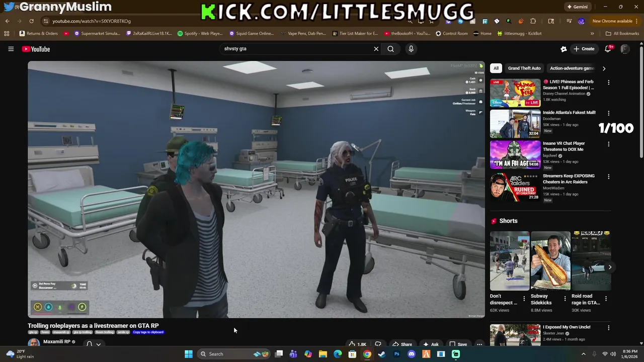Open Phineas and Ferb live video thumbnail
Viewport: 644px width, 362px height.
(515, 93)
